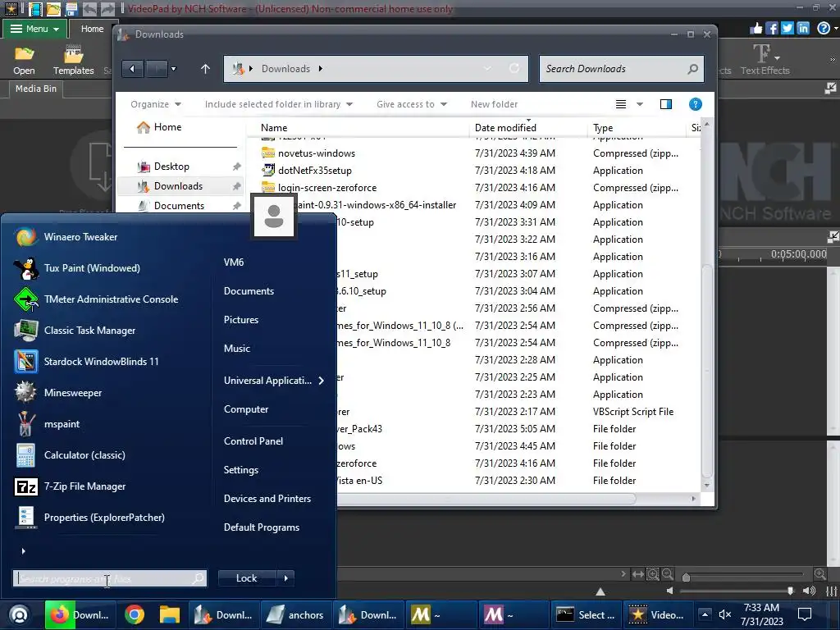
Task: Open the Select command prompt taskbar button
Action: click(586, 614)
